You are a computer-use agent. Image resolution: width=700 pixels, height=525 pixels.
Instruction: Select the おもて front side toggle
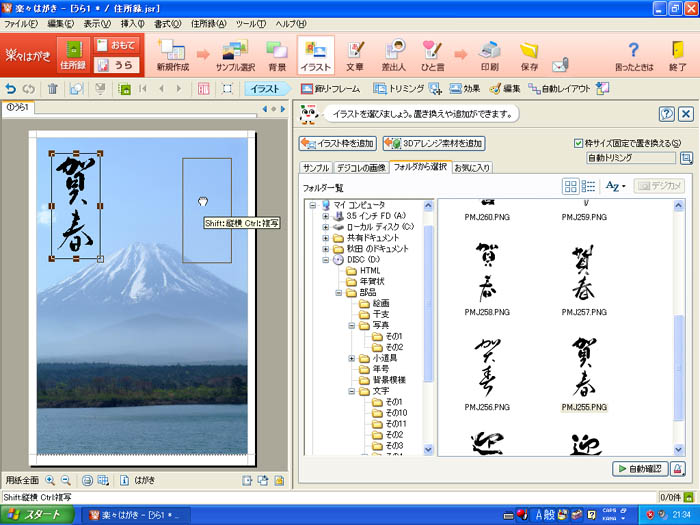click(118, 45)
